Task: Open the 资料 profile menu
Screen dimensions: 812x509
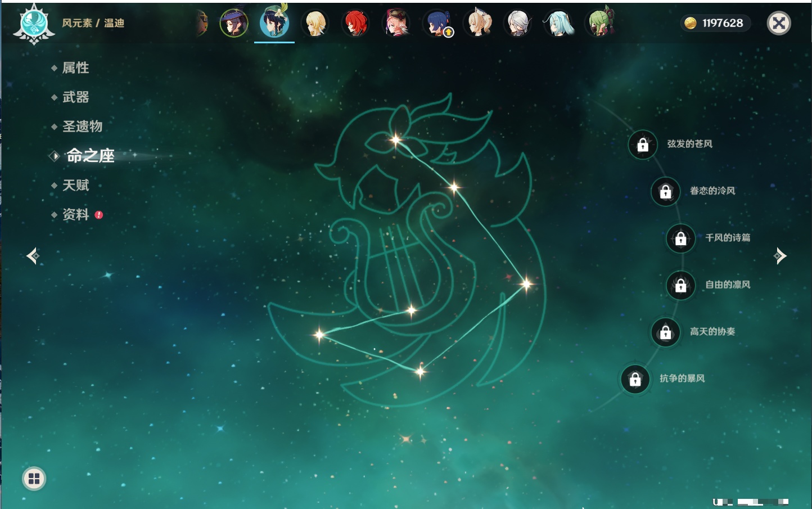Action: click(x=75, y=214)
